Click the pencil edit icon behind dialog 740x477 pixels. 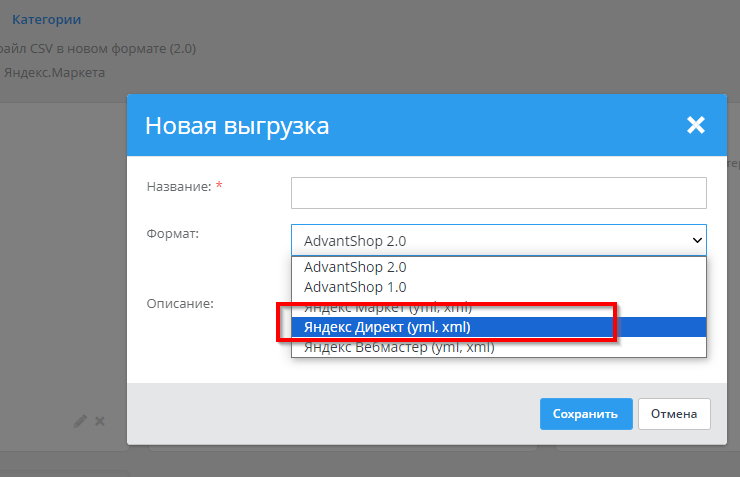pyautogui.click(x=80, y=421)
